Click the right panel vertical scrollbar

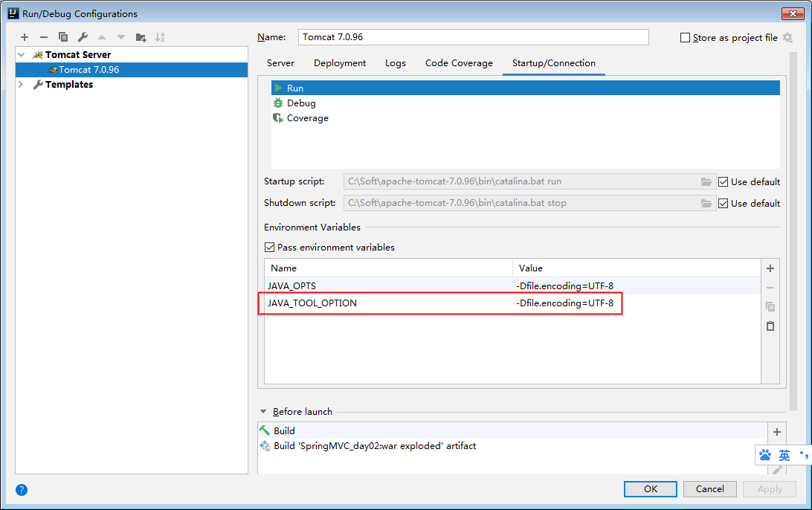(793, 231)
